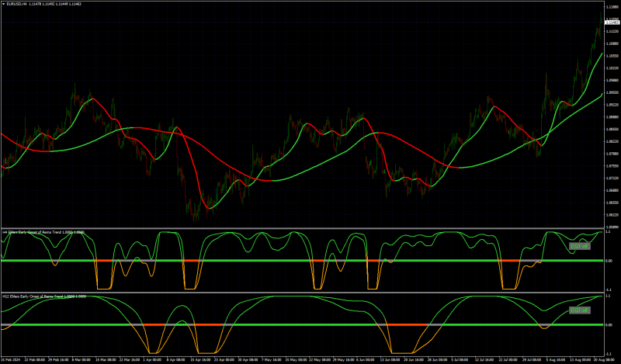Select the H12 Ehlers Early Onset indicator label
This screenshot has height=364, width=621.
pyautogui.click(x=44, y=296)
